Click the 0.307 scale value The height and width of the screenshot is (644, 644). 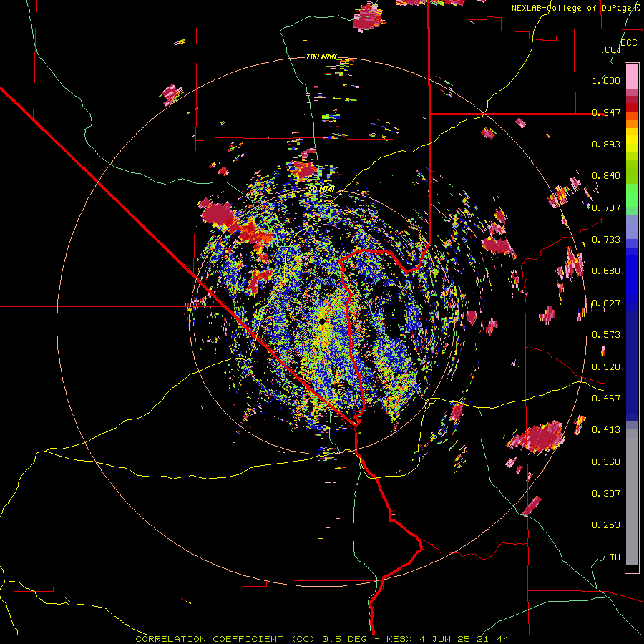point(606,494)
